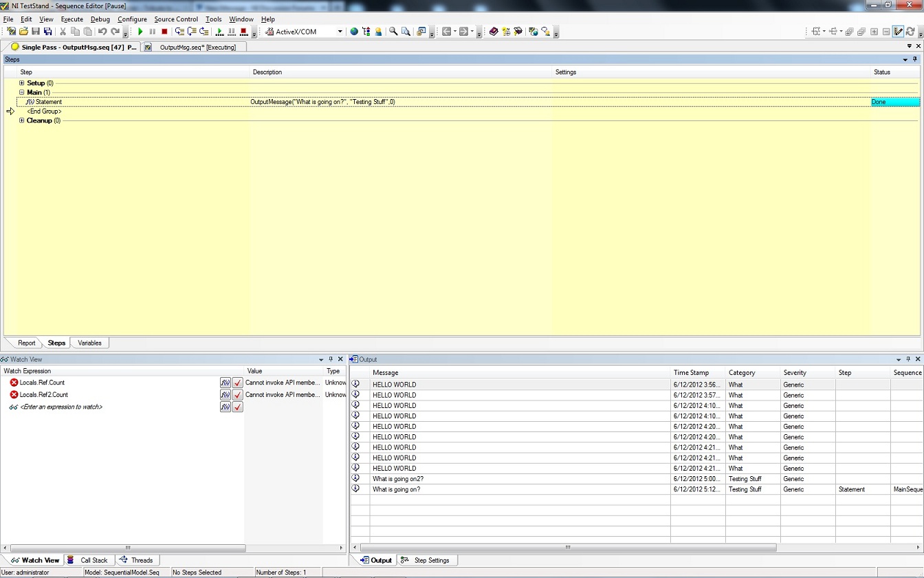This screenshot has width=924, height=578.
Task: Select the Single Pass - OutputMsg.seq tab
Action: (x=73, y=47)
